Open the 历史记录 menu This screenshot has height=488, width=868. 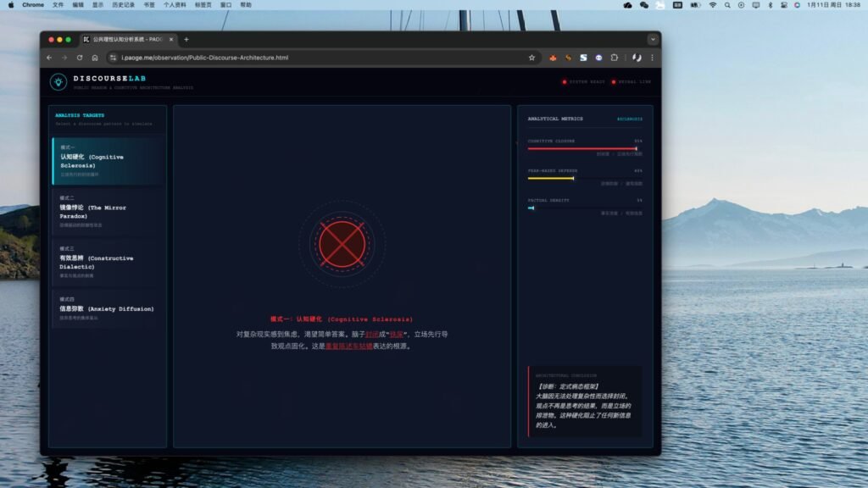[x=123, y=5]
